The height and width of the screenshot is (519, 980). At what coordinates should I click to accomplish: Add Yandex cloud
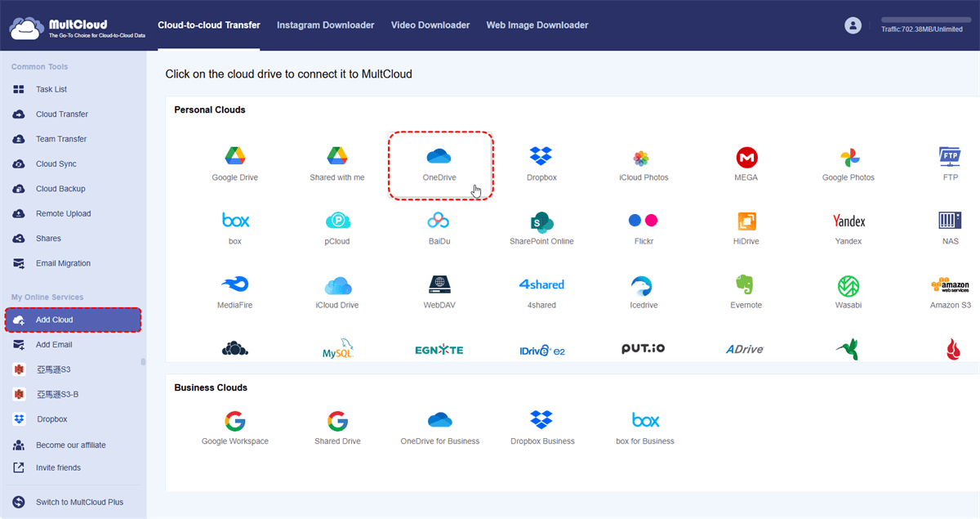[849, 227]
